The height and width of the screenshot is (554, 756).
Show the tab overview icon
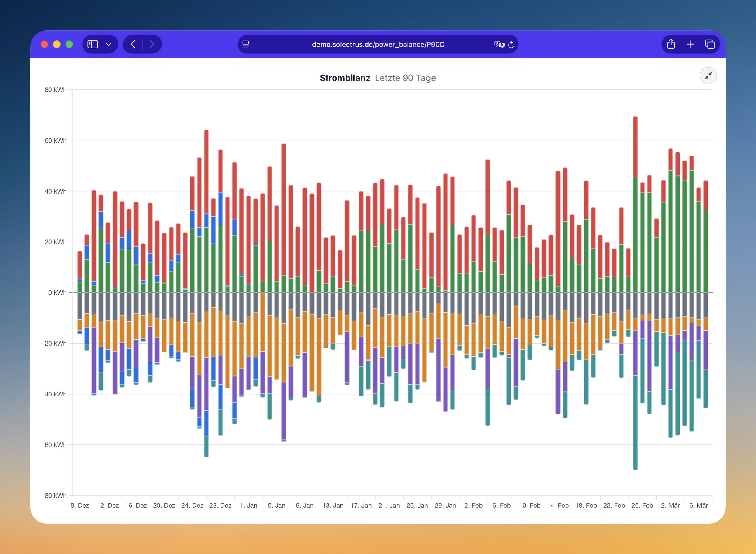(710, 44)
